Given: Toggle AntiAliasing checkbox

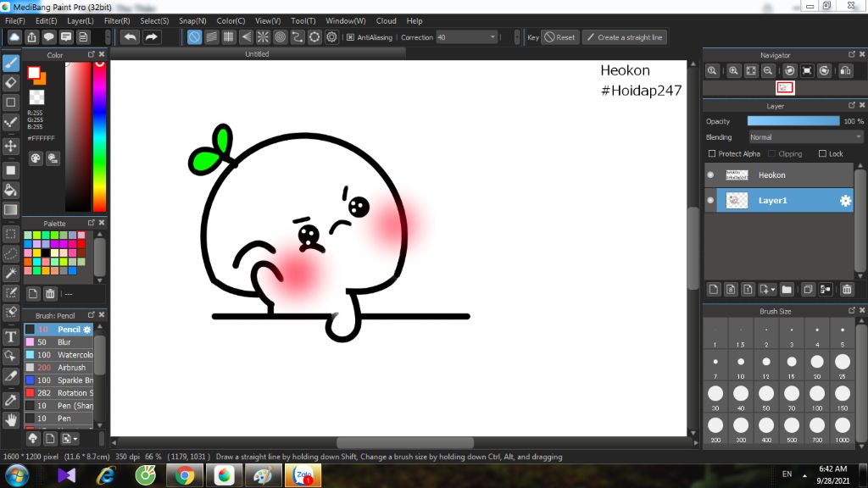Looking at the screenshot, I should point(350,37).
